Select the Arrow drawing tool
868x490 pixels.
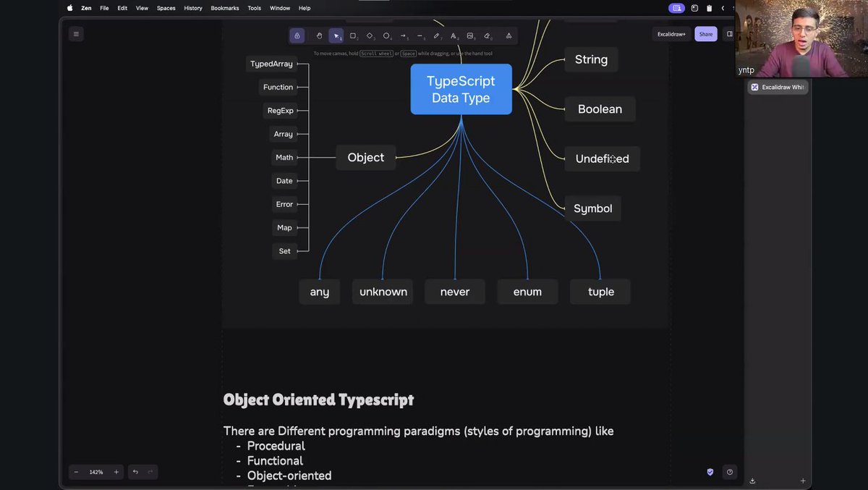(404, 35)
